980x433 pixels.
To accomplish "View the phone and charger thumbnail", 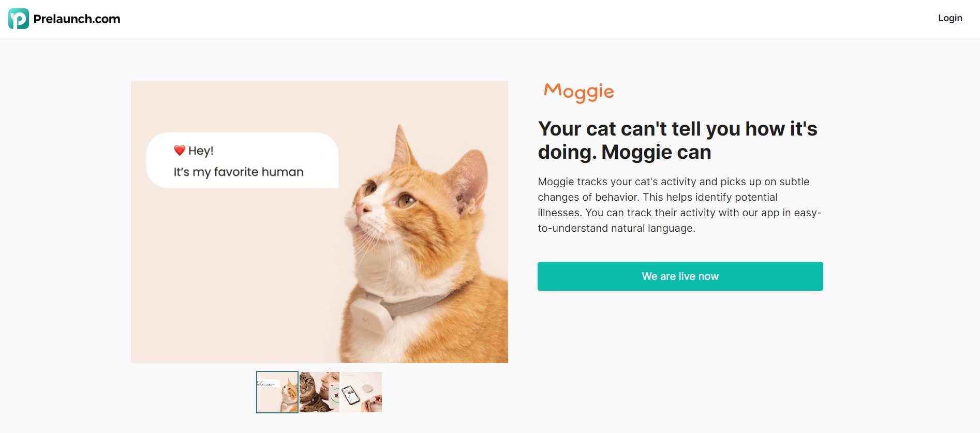I will (362, 392).
